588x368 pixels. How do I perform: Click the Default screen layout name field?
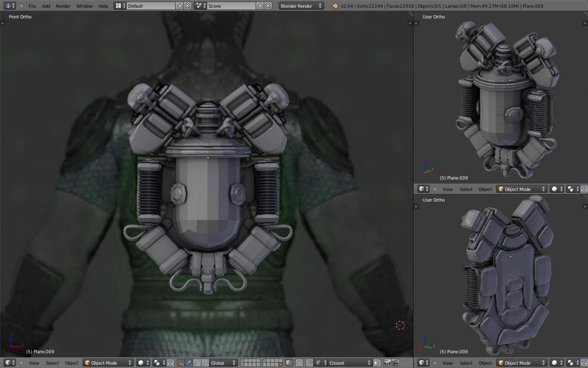pos(150,6)
